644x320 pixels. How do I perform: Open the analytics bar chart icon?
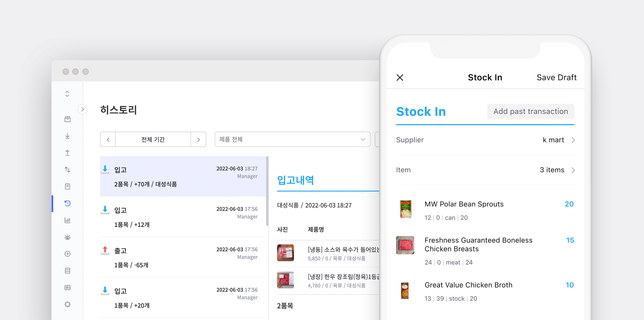click(x=67, y=220)
